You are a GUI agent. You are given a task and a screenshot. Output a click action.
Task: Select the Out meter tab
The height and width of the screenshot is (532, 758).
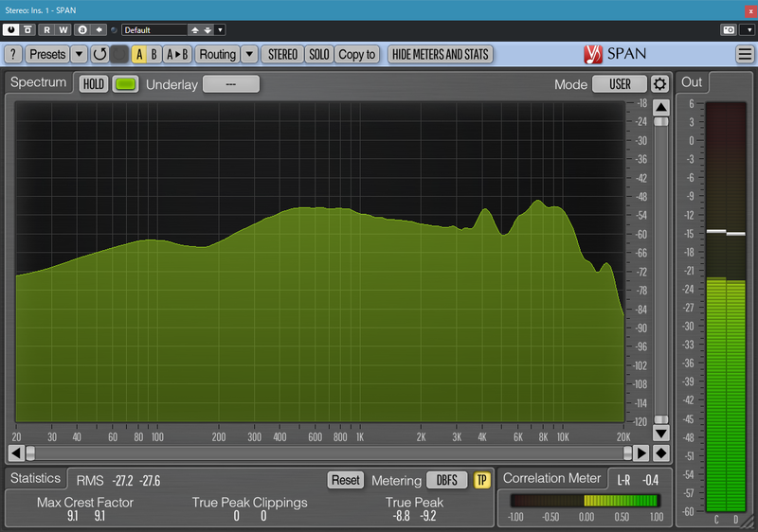692,82
